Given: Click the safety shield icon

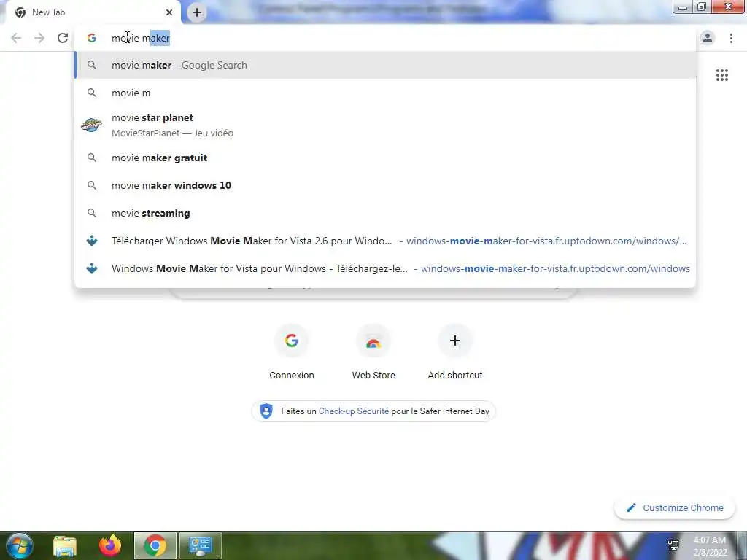Looking at the screenshot, I should [x=266, y=411].
